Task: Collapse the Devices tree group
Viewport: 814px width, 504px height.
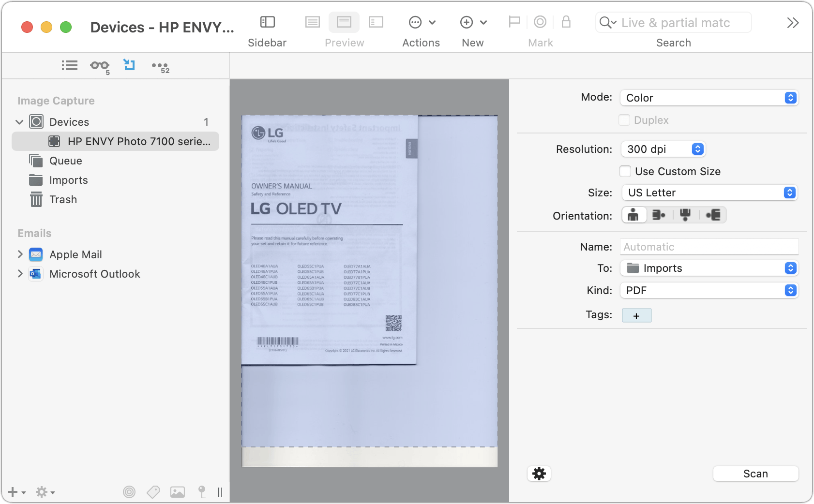Action: point(19,122)
